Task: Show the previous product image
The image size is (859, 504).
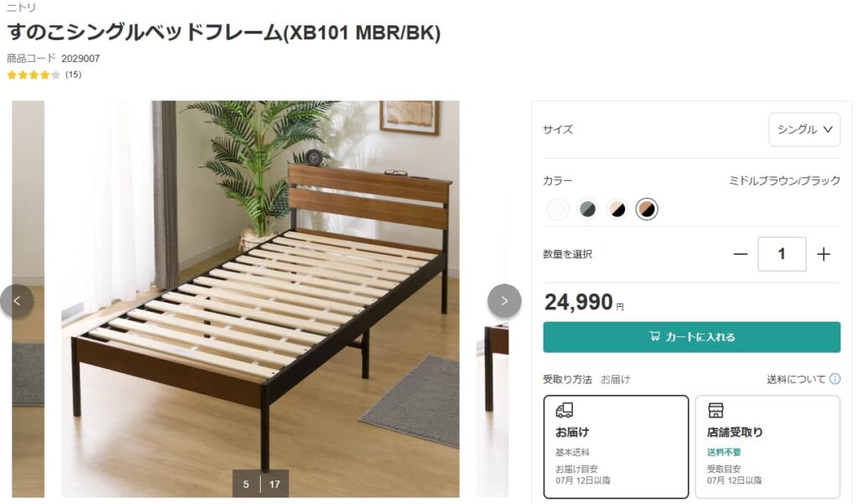Action: tap(17, 300)
